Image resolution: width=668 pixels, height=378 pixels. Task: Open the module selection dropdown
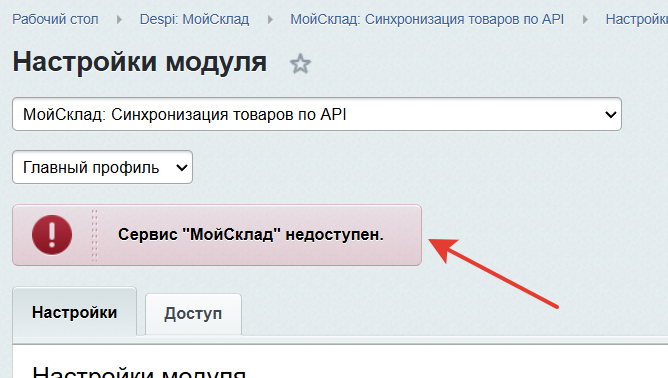[317, 114]
